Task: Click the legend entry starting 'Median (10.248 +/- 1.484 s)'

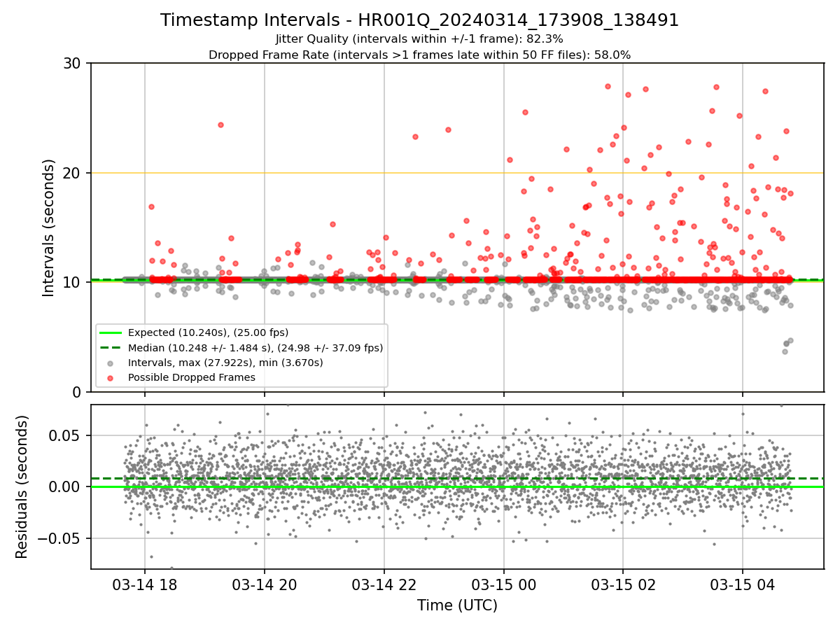Action: click(255, 347)
